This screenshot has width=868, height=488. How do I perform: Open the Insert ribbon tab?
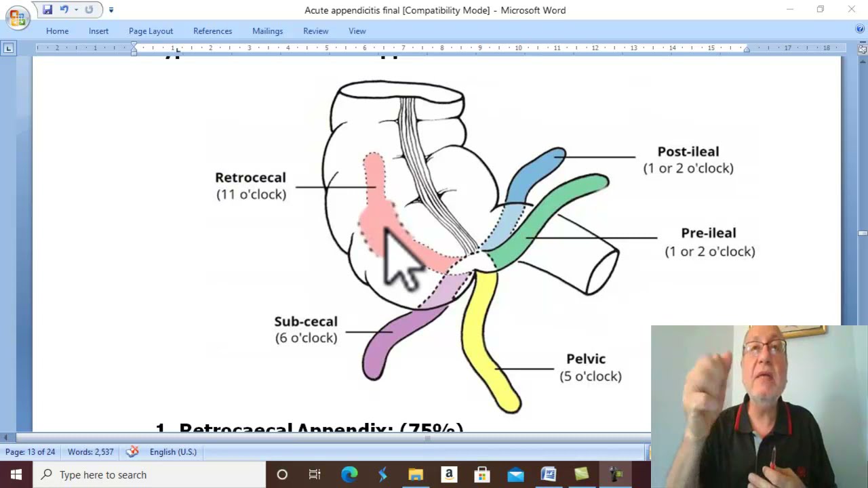[98, 31]
